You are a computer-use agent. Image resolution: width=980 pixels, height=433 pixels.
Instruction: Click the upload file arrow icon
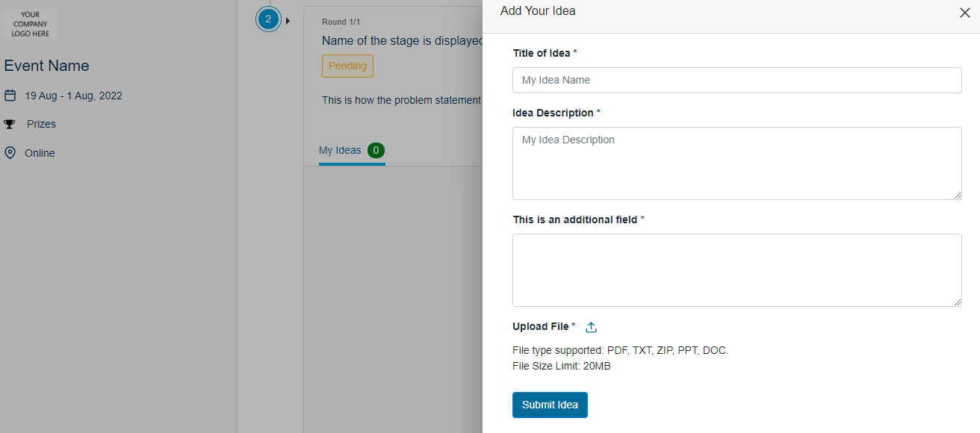(591, 327)
